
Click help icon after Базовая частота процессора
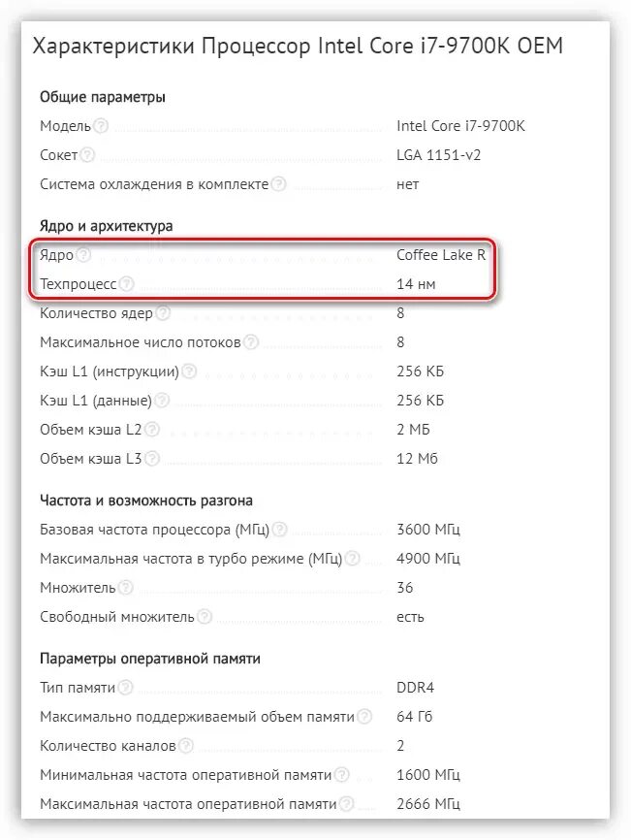click(x=279, y=530)
